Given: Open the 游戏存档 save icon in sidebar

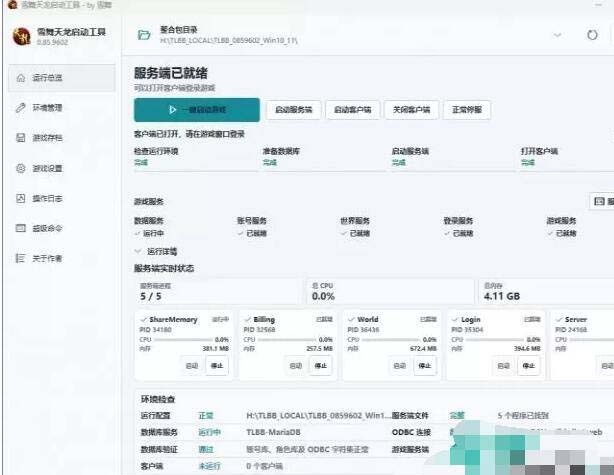Looking at the screenshot, I should (x=21, y=138).
